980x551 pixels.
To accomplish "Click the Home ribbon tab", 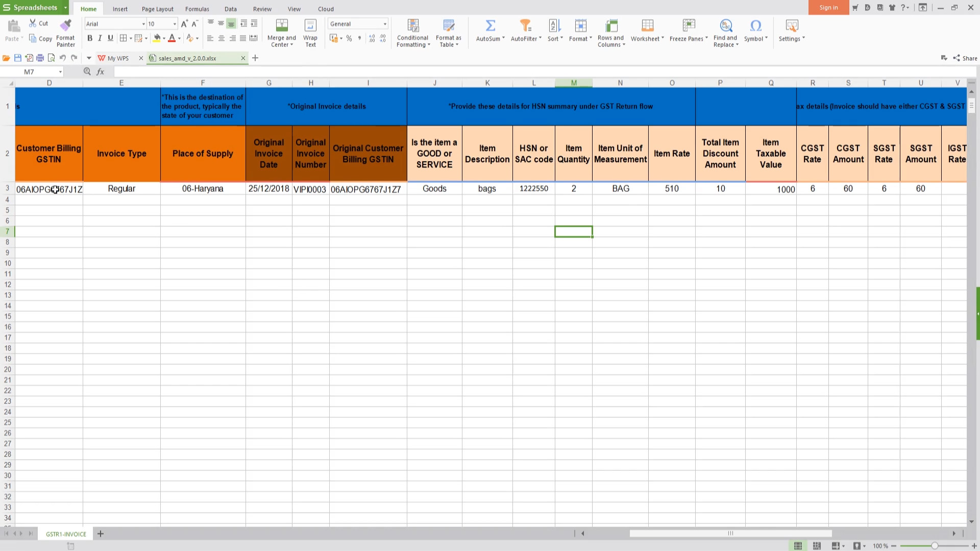I will (x=89, y=9).
